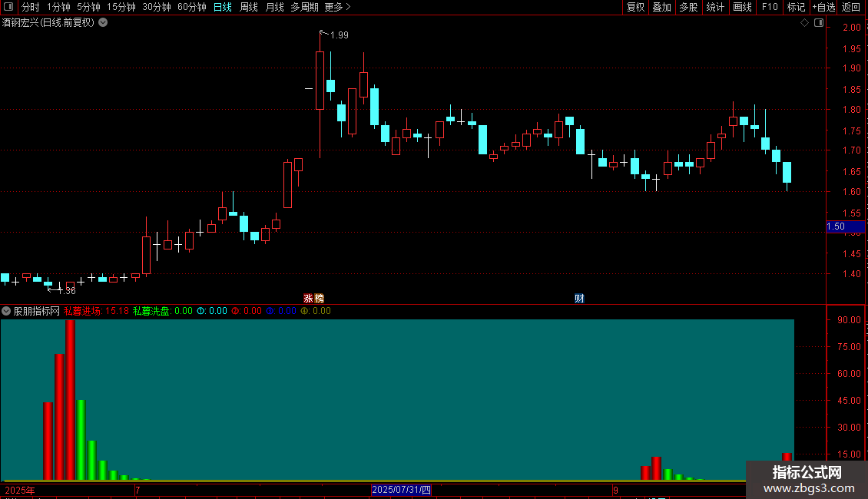Screen dimensions: 868x499
Task: Click the 股朋指标网 indicator name
Action: (x=37, y=311)
